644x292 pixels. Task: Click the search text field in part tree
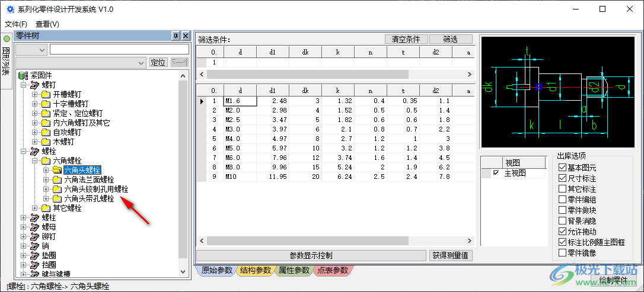tap(120, 50)
